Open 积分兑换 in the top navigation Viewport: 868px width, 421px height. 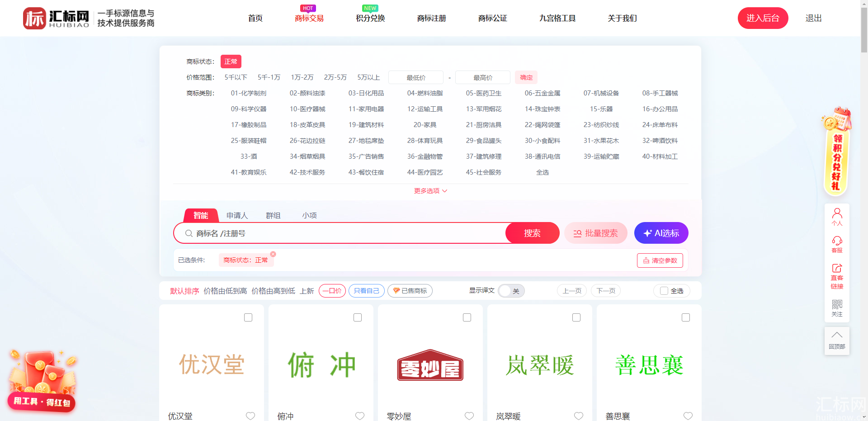coord(370,18)
